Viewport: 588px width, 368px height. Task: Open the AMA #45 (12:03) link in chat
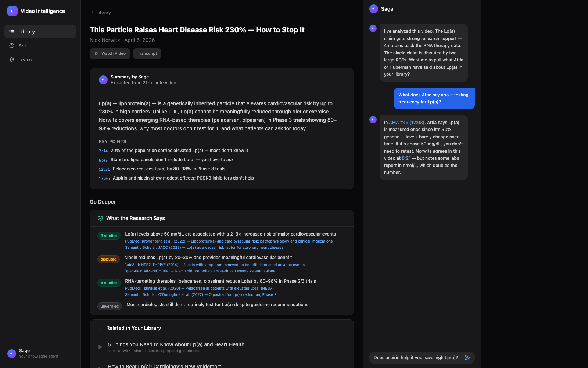click(406, 123)
